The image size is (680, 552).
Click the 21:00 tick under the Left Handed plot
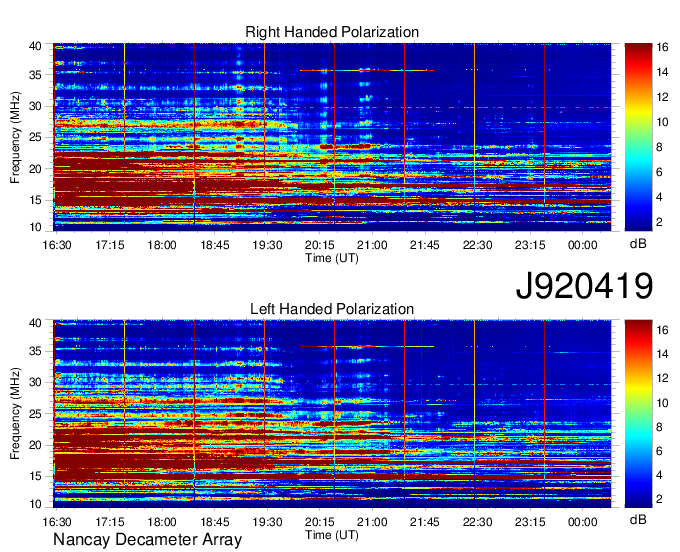[x=372, y=522]
